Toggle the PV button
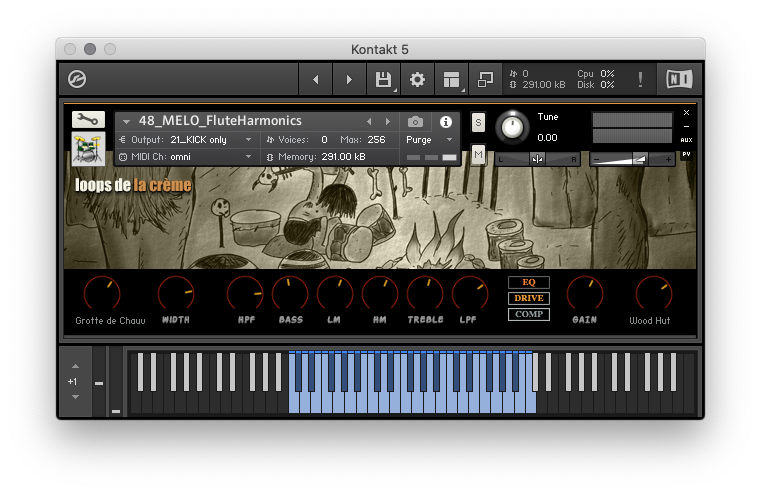The width and height of the screenshot is (761, 494). pos(686,154)
